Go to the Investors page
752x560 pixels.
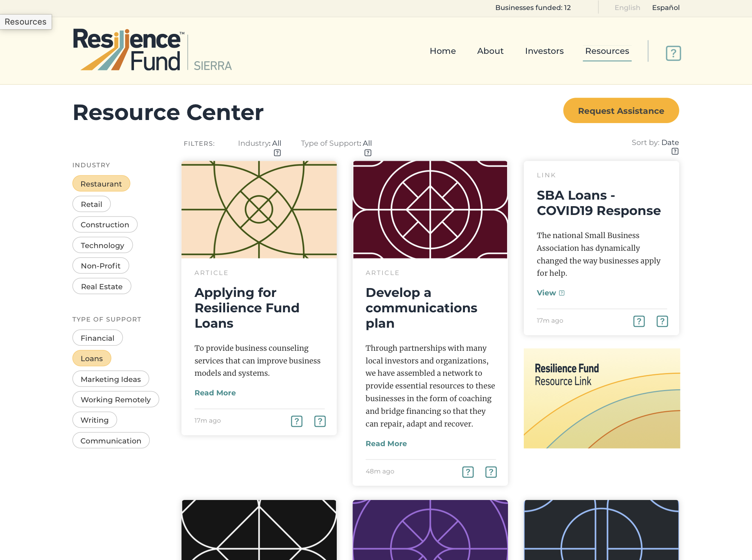coord(544,51)
